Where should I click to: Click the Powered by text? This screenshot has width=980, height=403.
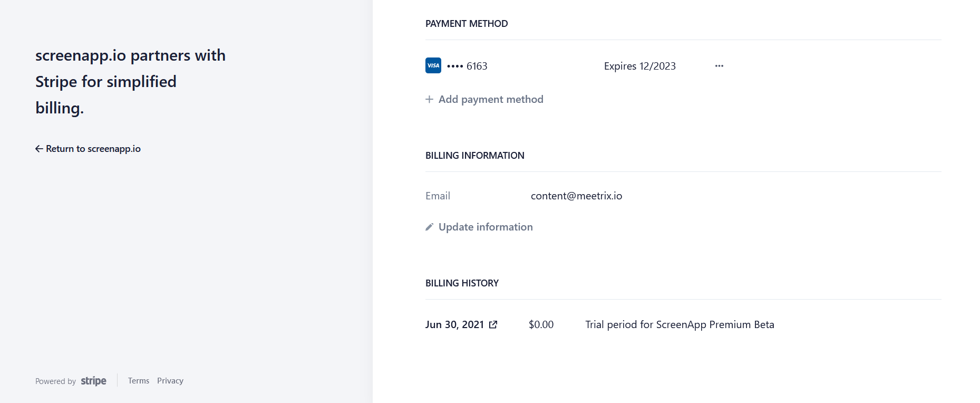[x=55, y=381]
